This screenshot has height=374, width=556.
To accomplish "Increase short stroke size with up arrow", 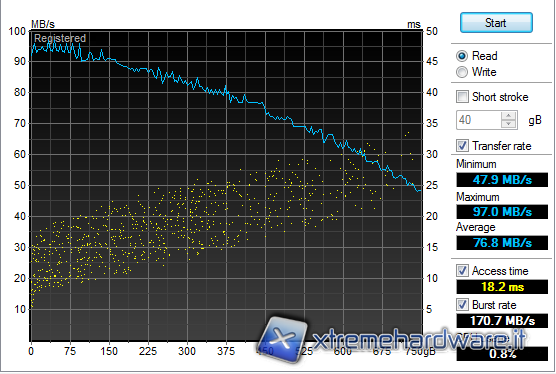I will point(509,116).
